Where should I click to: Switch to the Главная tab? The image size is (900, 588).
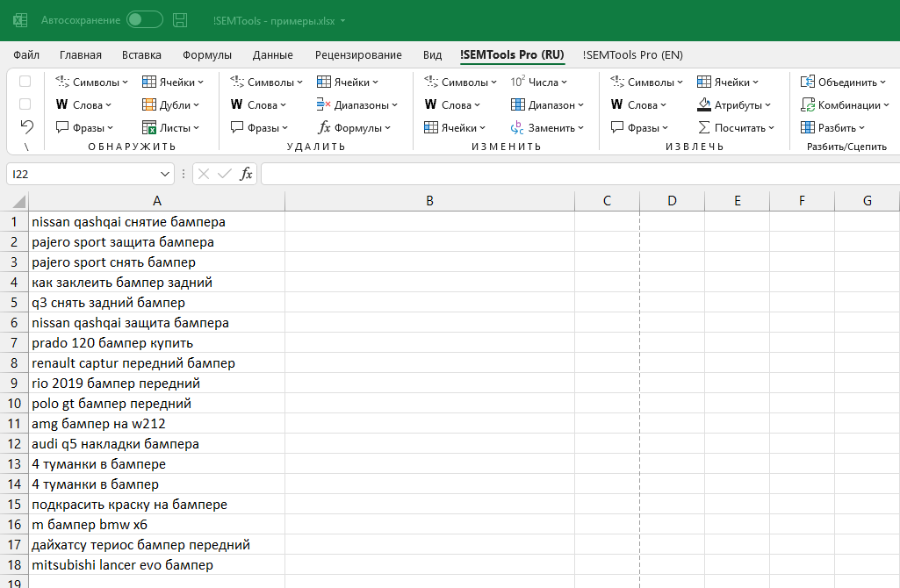(81, 55)
